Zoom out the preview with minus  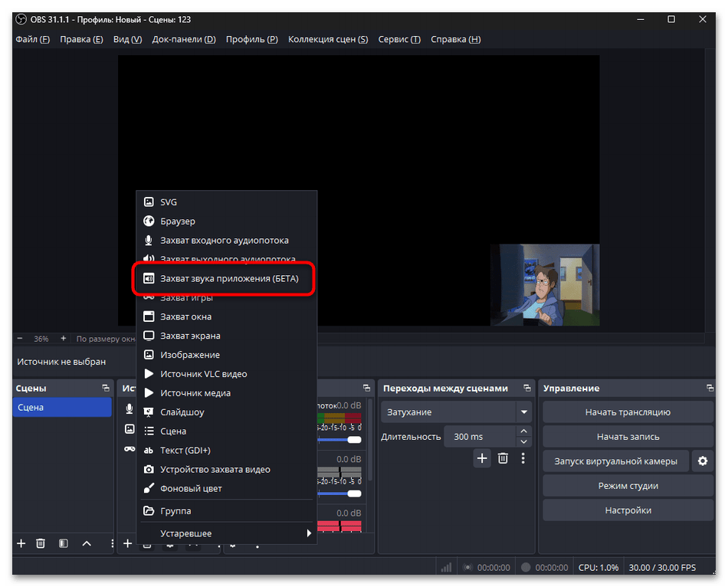coord(19,339)
